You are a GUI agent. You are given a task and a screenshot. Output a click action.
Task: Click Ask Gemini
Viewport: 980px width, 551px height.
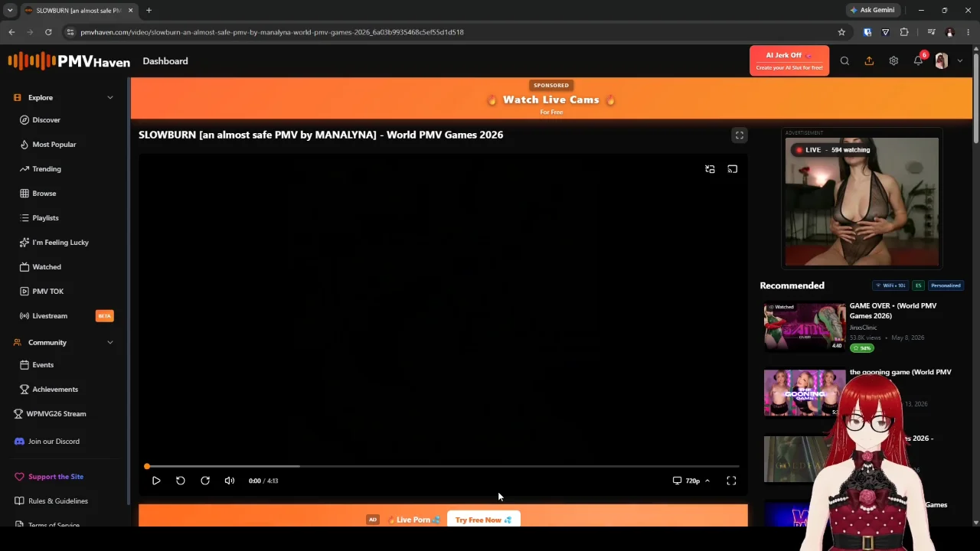click(x=872, y=10)
